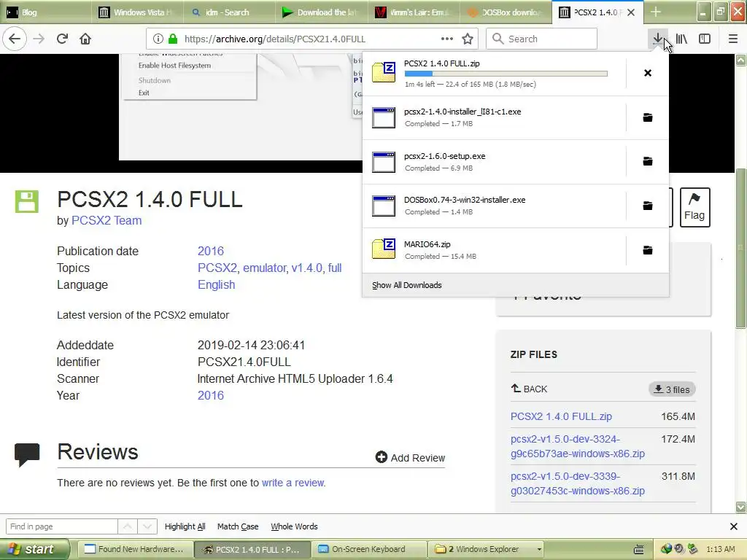747x560 pixels.
Task: Open On-Screen Keyboard from taskbar
Action: 368,549
